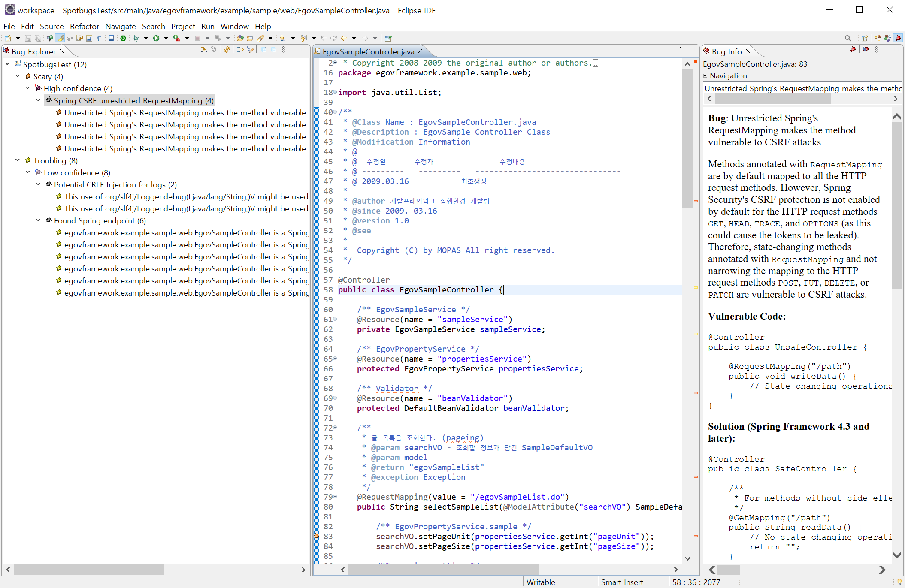Select the EgovSampleController.java editor tab

pyautogui.click(x=368, y=51)
